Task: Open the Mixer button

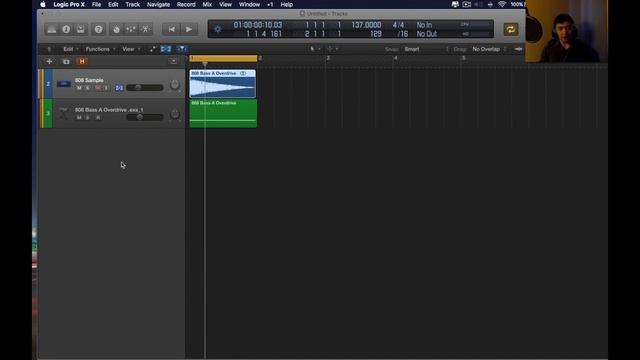Action: point(131,29)
